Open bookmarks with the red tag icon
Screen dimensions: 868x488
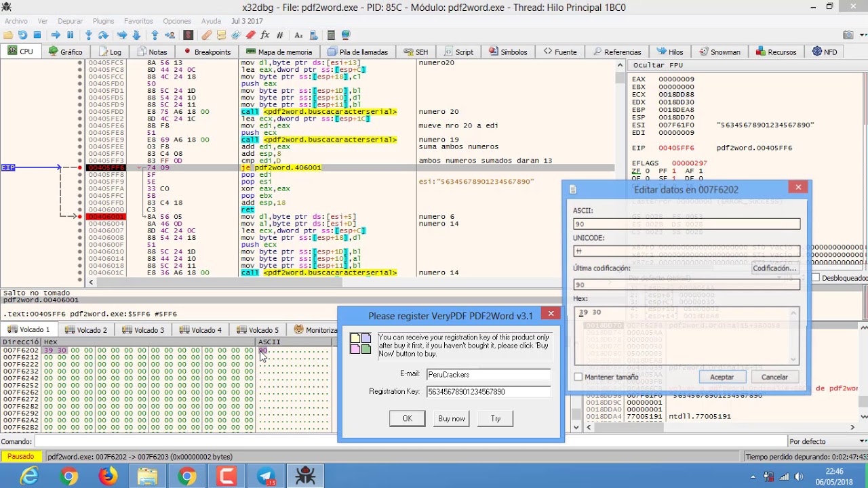[251, 35]
